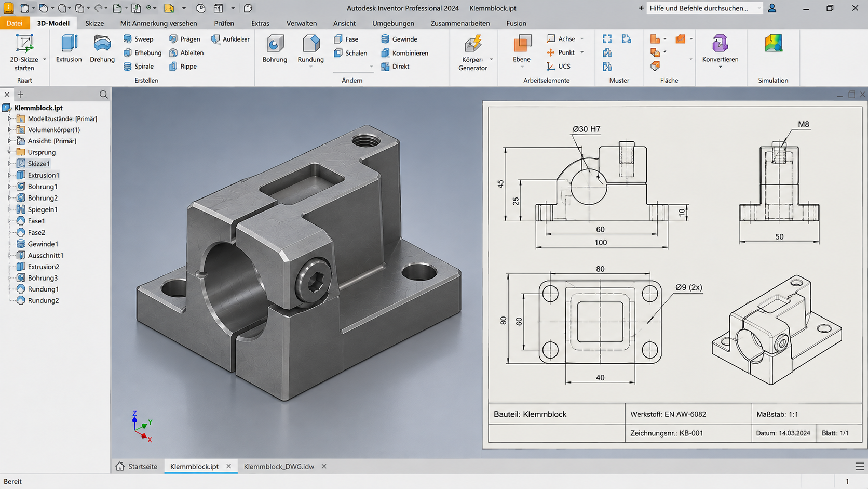Open the user account icon
This screenshot has height=489, width=868.
[x=772, y=8]
